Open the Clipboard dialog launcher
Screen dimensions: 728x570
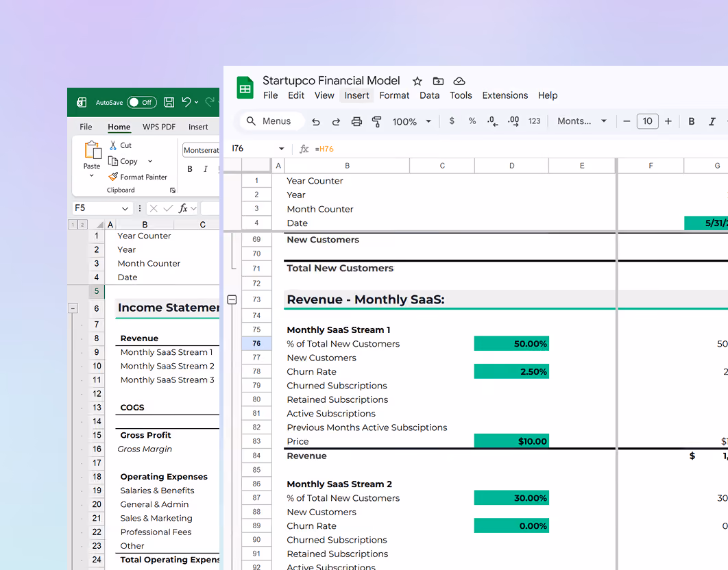[173, 190]
